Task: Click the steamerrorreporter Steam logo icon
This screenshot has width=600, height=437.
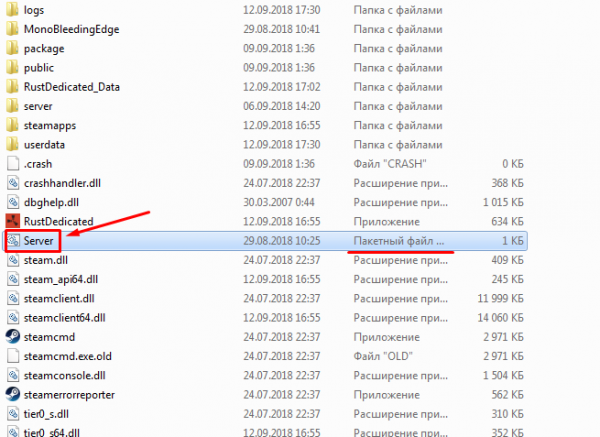Action: [13, 395]
